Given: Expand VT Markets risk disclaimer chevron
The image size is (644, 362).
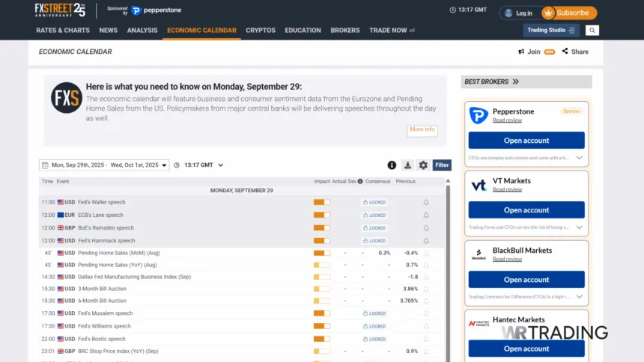Looking at the screenshot, I should pyautogui.click(x=579, y=227).
